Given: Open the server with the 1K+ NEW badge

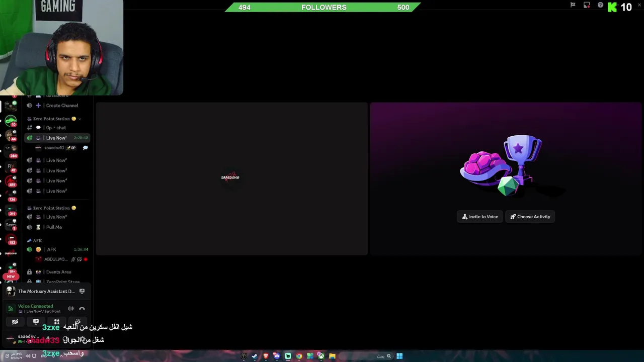Looking at the screenshot, I should 11,270.
